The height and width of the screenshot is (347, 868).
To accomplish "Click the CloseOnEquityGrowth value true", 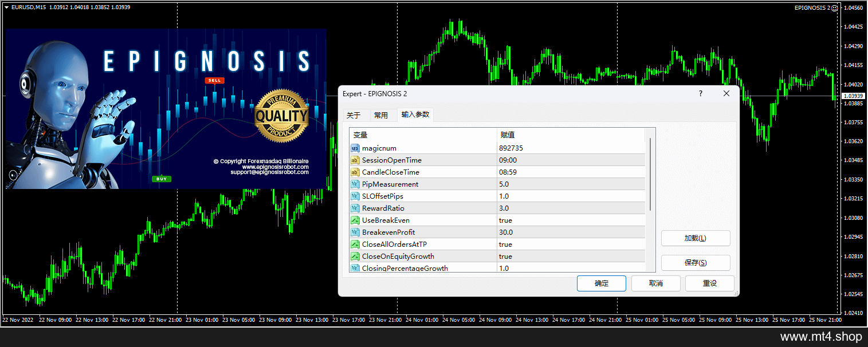I will point(505,257).
